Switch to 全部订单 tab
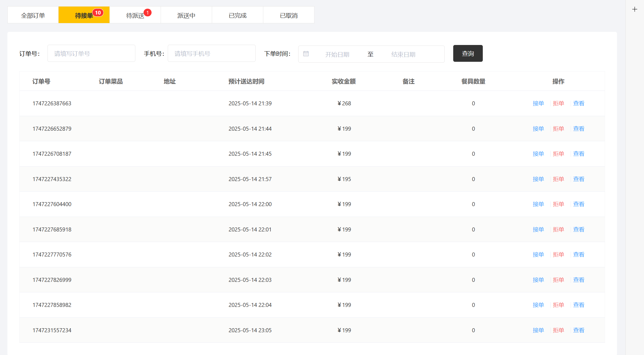The width and height of the screenshot is (644, 355). click(x=33, y=15)
